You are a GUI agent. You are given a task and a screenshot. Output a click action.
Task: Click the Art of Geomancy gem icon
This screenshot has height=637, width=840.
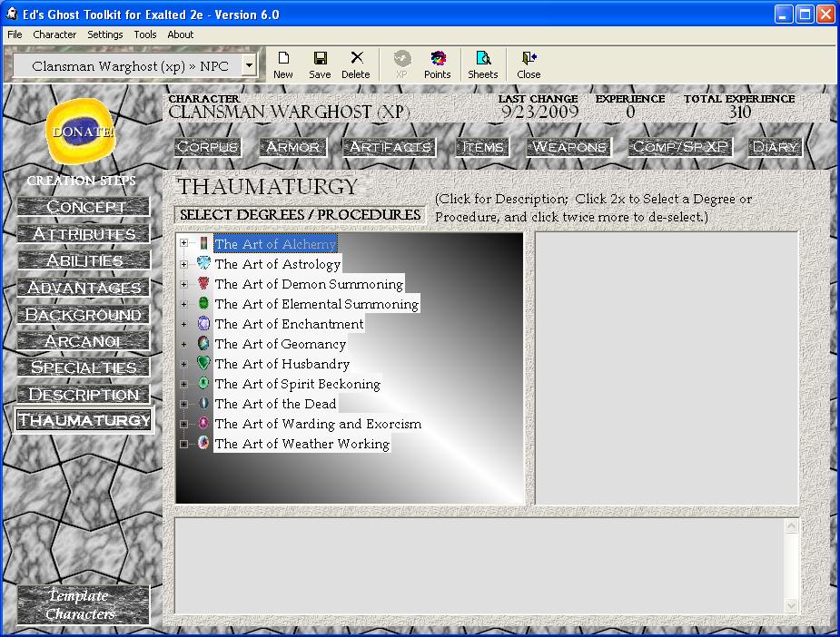click(203, 343)
